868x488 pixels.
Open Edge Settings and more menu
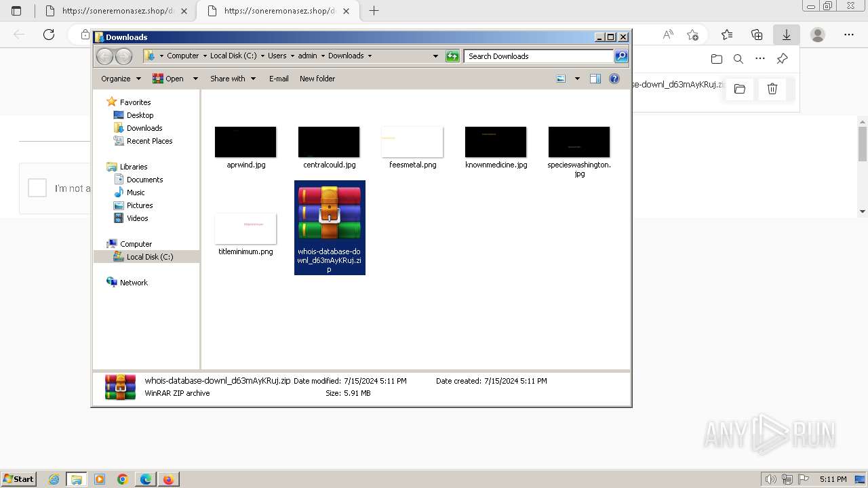(849, 35)
